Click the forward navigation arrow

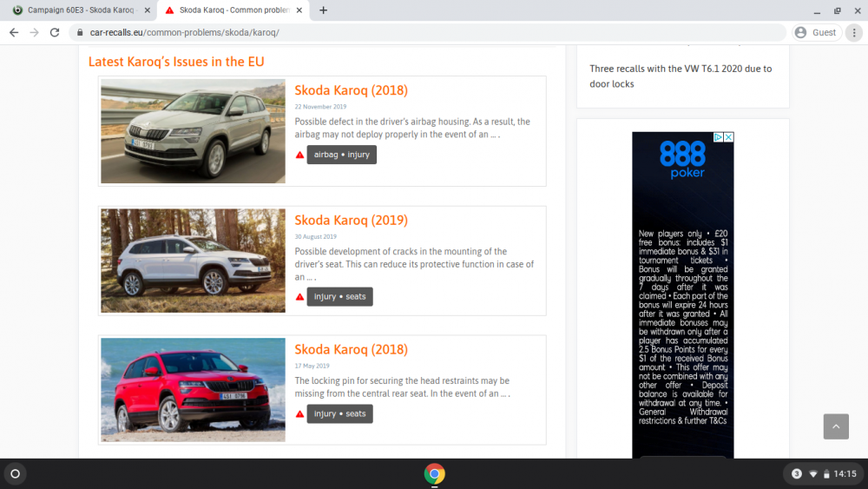(35, 33)
